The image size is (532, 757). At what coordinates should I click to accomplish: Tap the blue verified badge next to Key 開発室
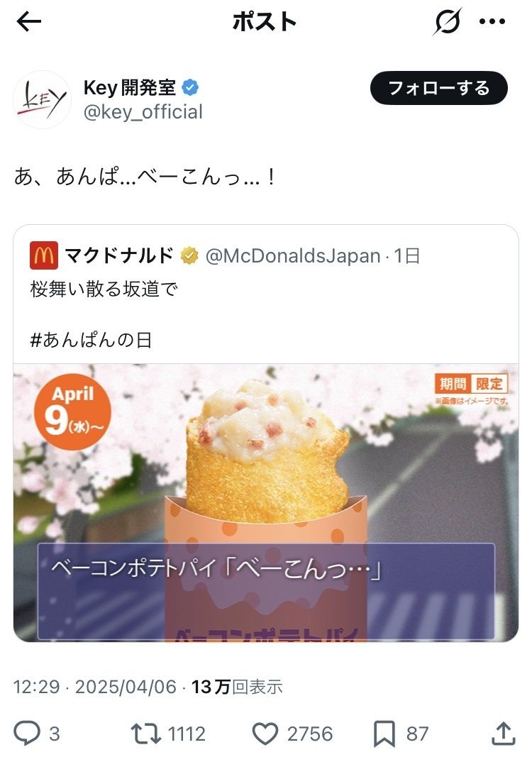[190, 88]
